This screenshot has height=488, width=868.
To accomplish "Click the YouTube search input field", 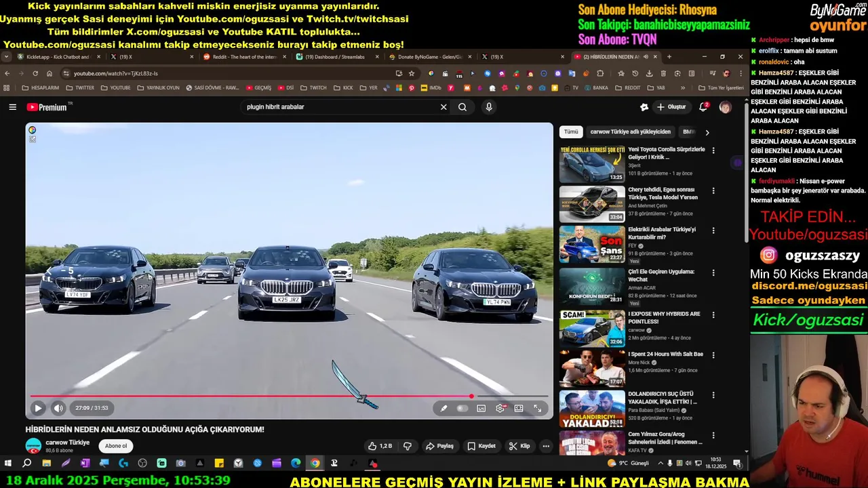I will pyautogui.click(x=339, y=107).
